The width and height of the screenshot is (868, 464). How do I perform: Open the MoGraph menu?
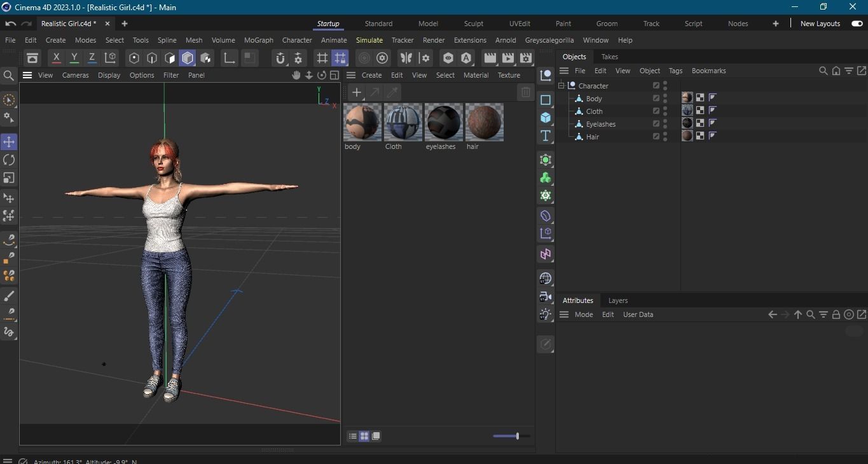coord(259,40)
